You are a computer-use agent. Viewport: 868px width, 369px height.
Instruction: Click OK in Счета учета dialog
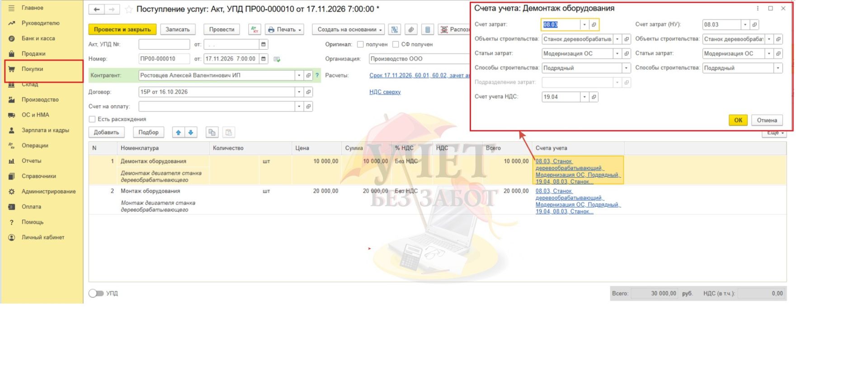(738, 120)
